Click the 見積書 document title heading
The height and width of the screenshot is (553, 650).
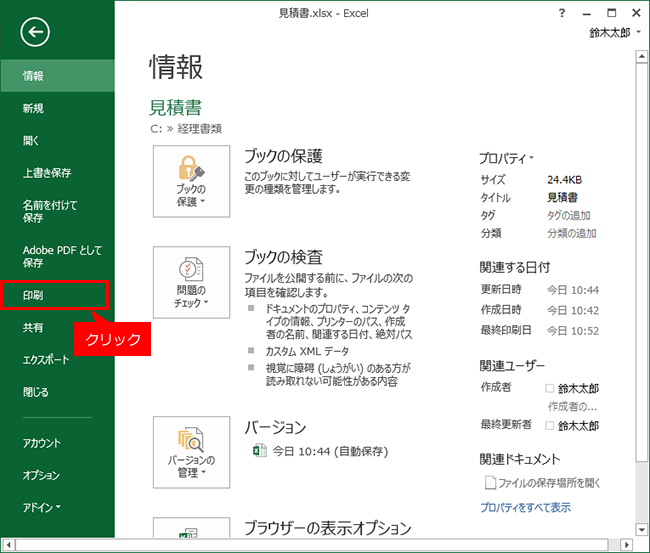[175, 108]
